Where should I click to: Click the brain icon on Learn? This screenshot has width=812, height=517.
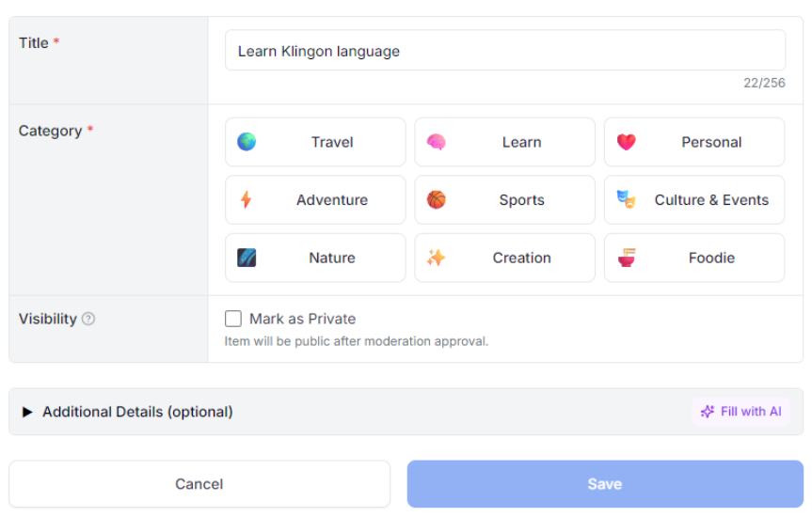coord(436,142)
